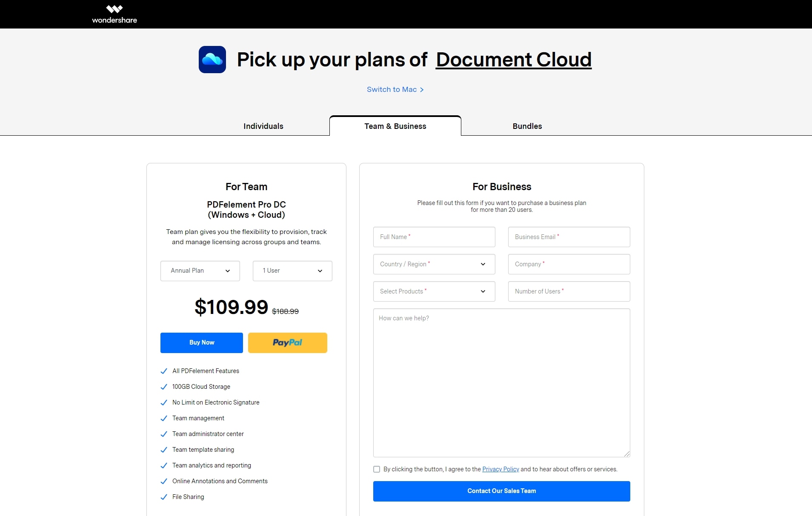Click the textarea resize handle corner
This screenshot has height=516, width=812.
pos(627,454)
